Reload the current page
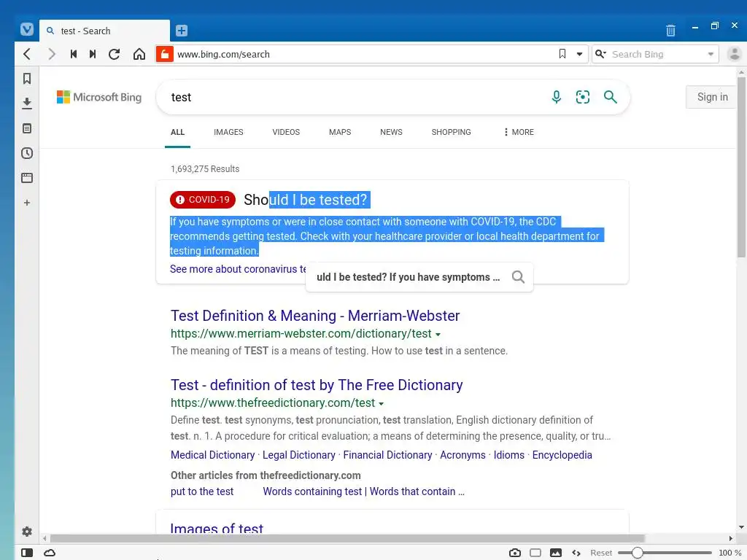The height and width of the screenshot is (560, 747). [x=115, y=54]
